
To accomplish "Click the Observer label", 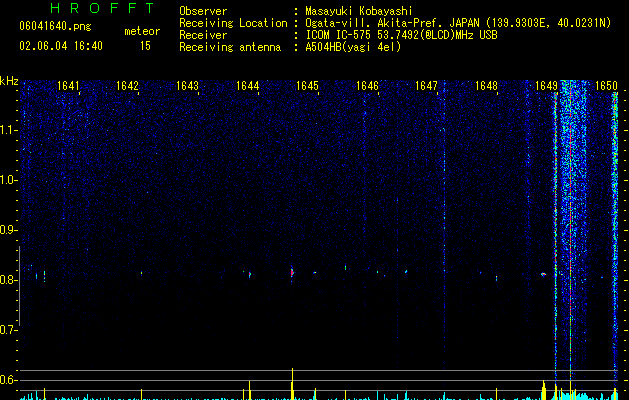I will pyautogui.click(x=203, y=11).
